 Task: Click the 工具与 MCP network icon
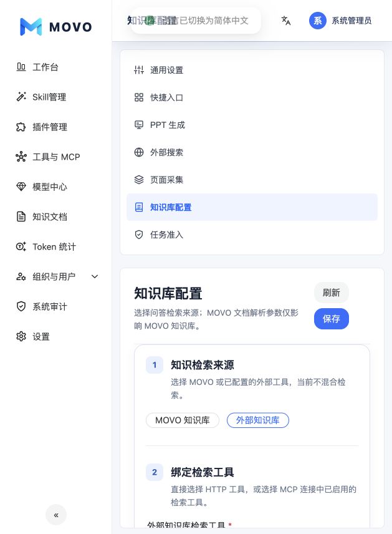pyautogui.click(x=21, y=157)
